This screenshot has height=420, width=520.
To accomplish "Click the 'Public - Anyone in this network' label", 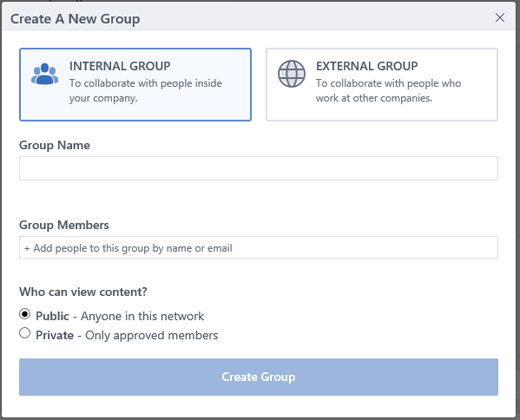I will [x=120, y=316].
